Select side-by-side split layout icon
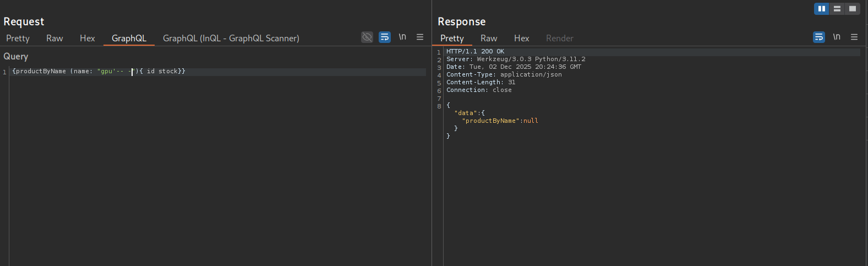This screenshot has height=266, width=868. coord(821,9)
